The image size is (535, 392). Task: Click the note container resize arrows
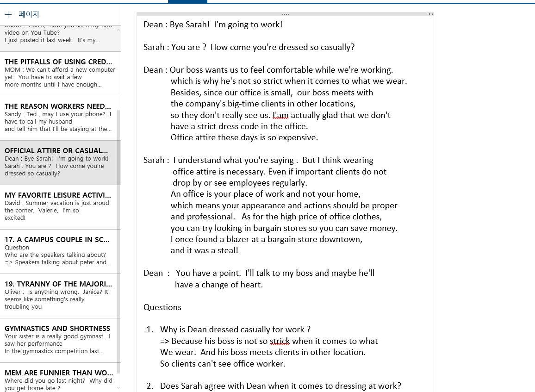(x=430, y=14)
